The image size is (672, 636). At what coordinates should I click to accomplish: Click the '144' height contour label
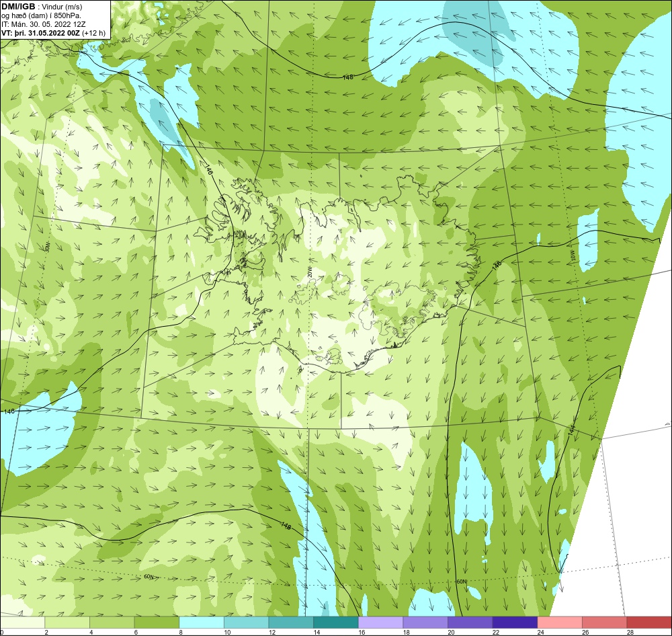(x=572, y=429)
